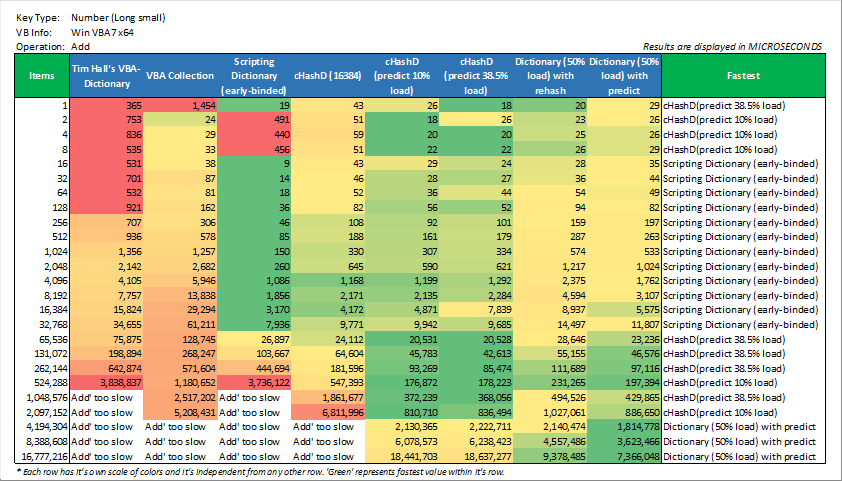Viewport: 842px width, 481px height.
Task: Click the Items column header
Action: (42, 75)
